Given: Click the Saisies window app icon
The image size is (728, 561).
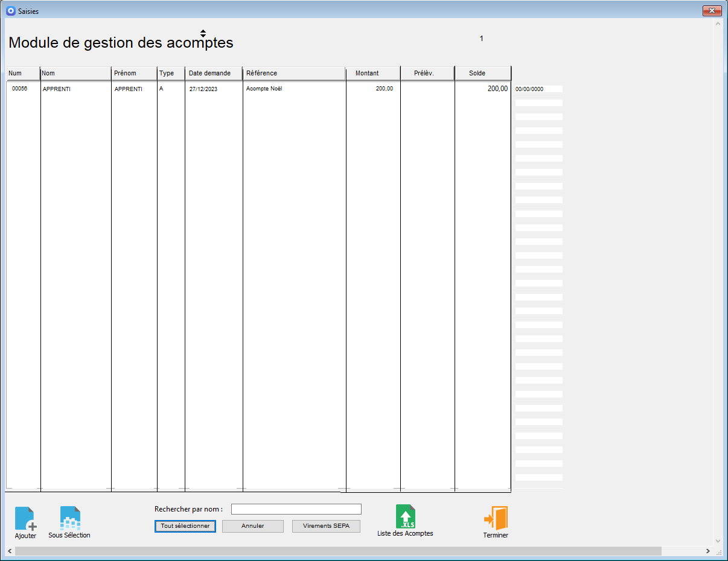Looking at the screenshot, I should (10, 11).
